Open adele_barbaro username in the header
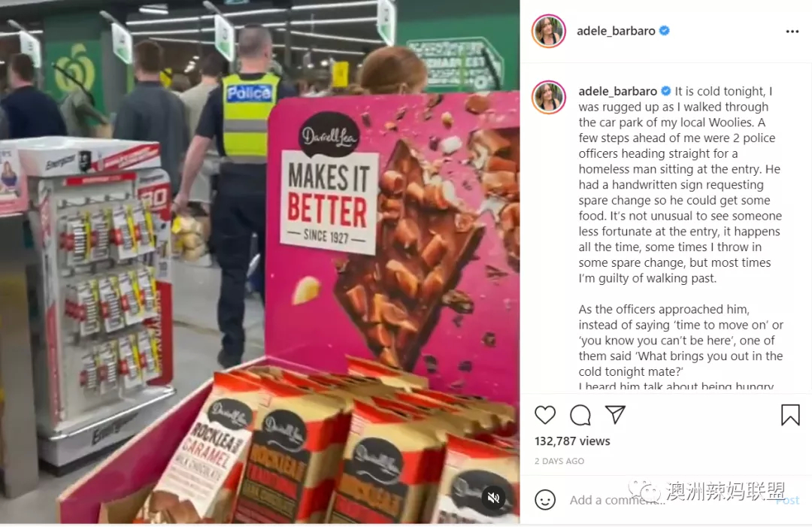Screen dimensions: 812x527 pos(616,31)
